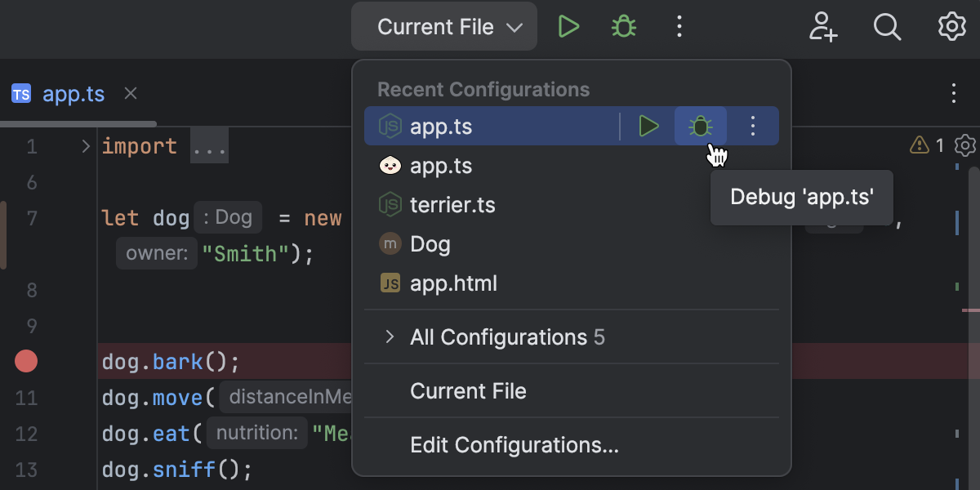Viewport: 980px width, 490px height.
Task: Open more run options via three-dots toolbar icon
Action: tap(679, 26)
